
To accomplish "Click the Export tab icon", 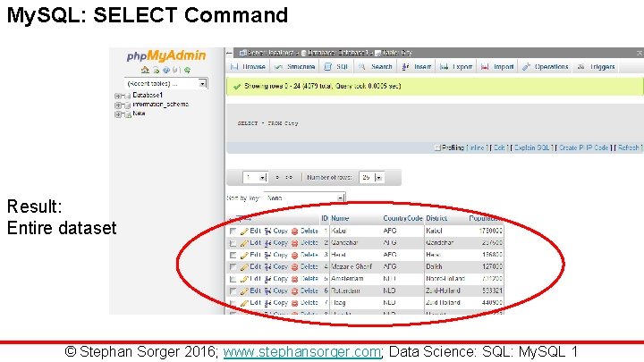I will click(x=444, y=66).
